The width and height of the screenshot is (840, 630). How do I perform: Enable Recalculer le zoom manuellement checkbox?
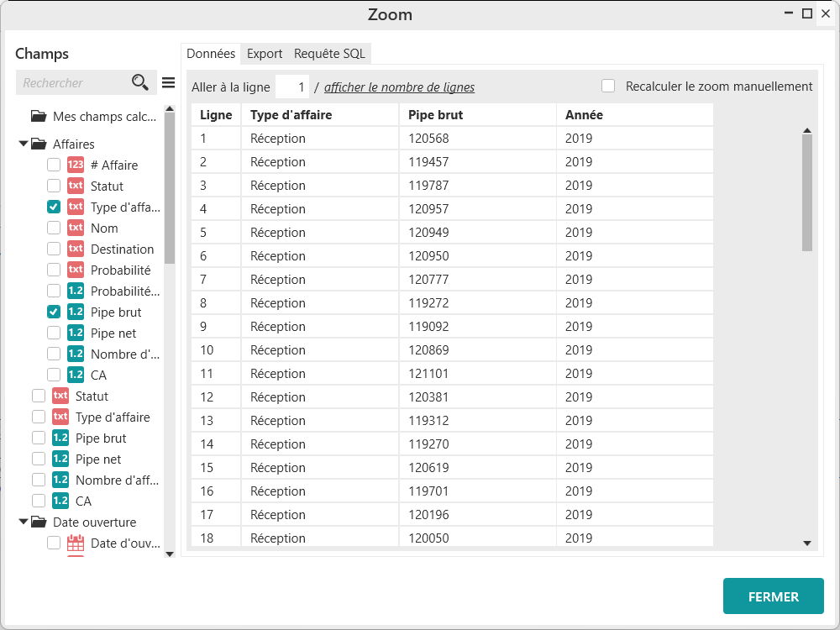[608, 87]
